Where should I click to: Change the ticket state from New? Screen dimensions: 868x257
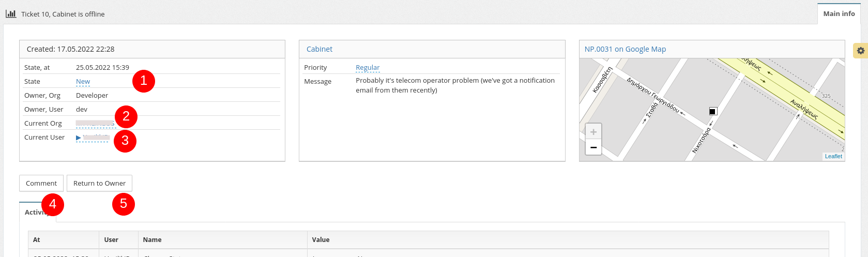coord(83,82)
